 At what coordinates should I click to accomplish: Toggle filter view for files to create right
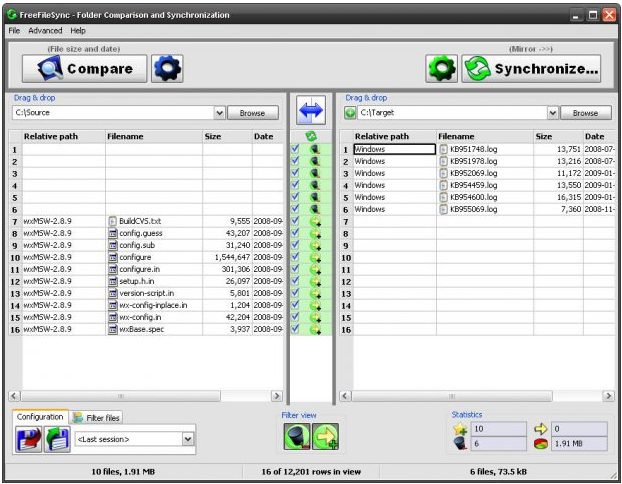pyautogui.click(x=326, y=436)
